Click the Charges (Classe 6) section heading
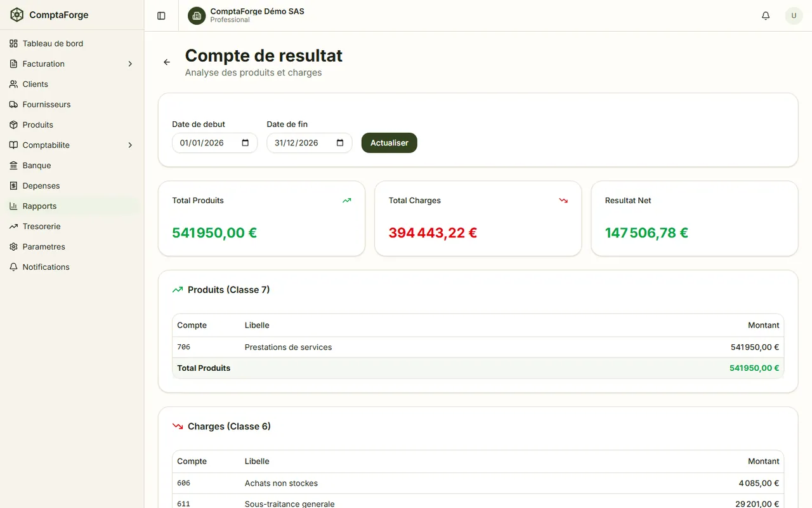This screenshot has width=812, height=508. pyautogui.click(x=229, y=427)
